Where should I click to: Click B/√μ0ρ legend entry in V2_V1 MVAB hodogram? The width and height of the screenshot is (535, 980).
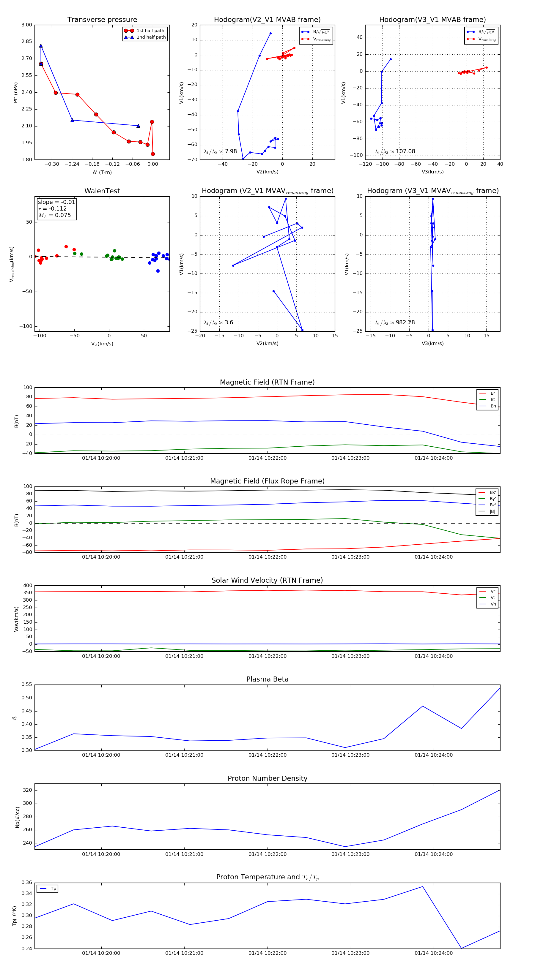[x=316, y=32]
